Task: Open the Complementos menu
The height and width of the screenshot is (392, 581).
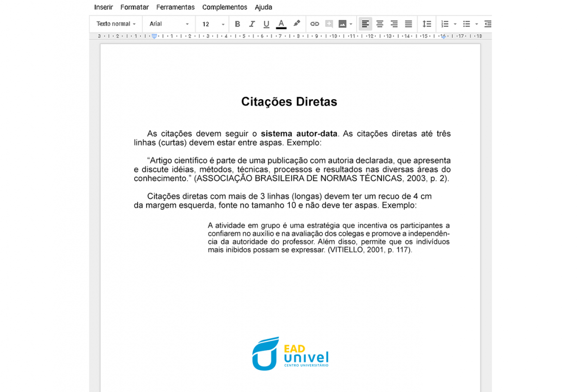Action: click(225, 7)
